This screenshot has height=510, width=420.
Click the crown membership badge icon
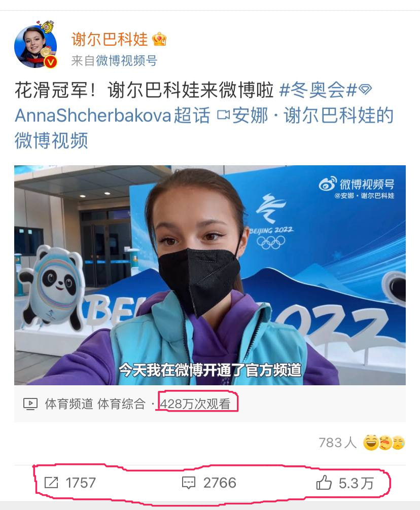(159, 40)
